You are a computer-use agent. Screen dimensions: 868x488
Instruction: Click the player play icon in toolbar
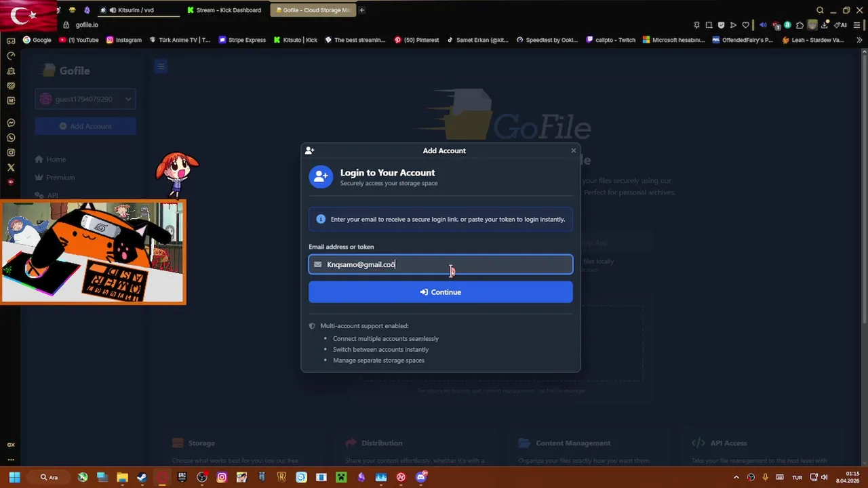733,25
